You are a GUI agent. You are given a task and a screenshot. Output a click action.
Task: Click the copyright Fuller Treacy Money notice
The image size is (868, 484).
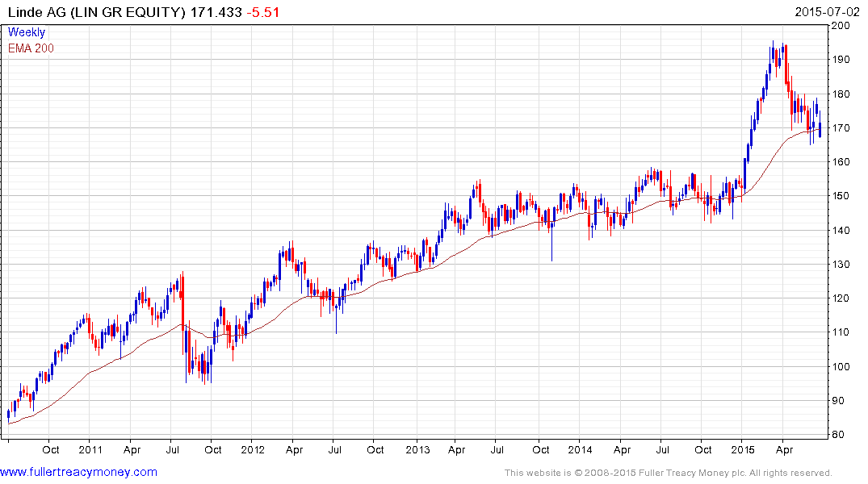669,473
